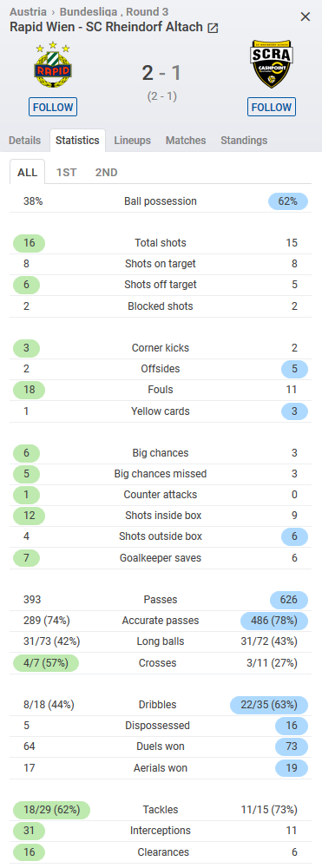
Task: Open the Matches tab
Action: (x=186, y=140)
